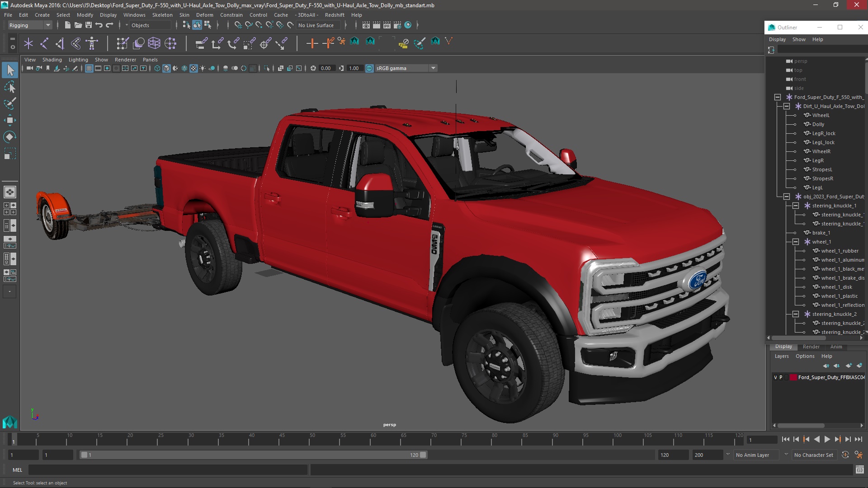The width and height of the screenshot is (868, 488).
Task: Toggle wireframe shading in the viewport
Action: click(x=157, y=68)
